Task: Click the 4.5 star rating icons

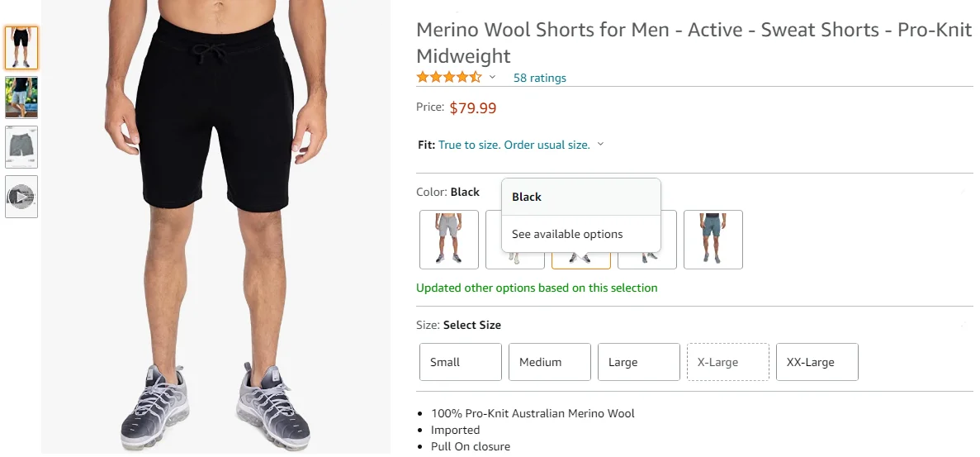Action: [x=448, y=78]
